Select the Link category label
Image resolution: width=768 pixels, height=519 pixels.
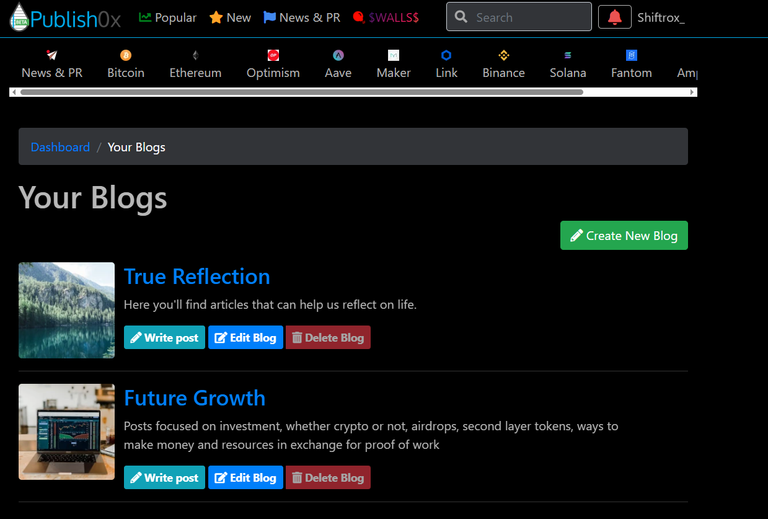click(x=447, y=72)
